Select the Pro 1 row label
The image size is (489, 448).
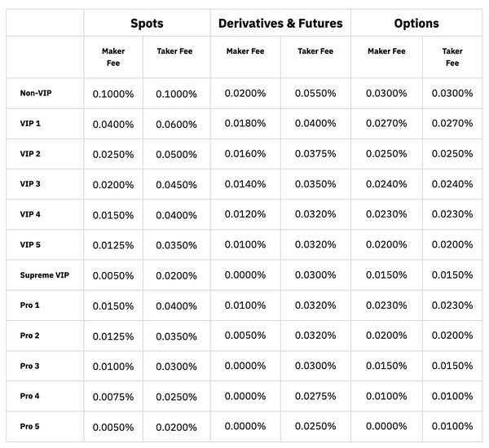pos(30,305)
